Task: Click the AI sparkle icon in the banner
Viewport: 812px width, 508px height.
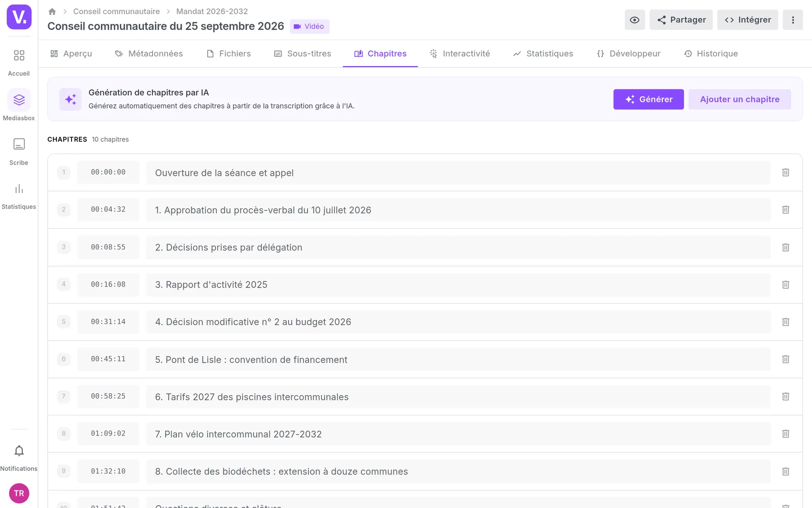Action: point(71,99)
